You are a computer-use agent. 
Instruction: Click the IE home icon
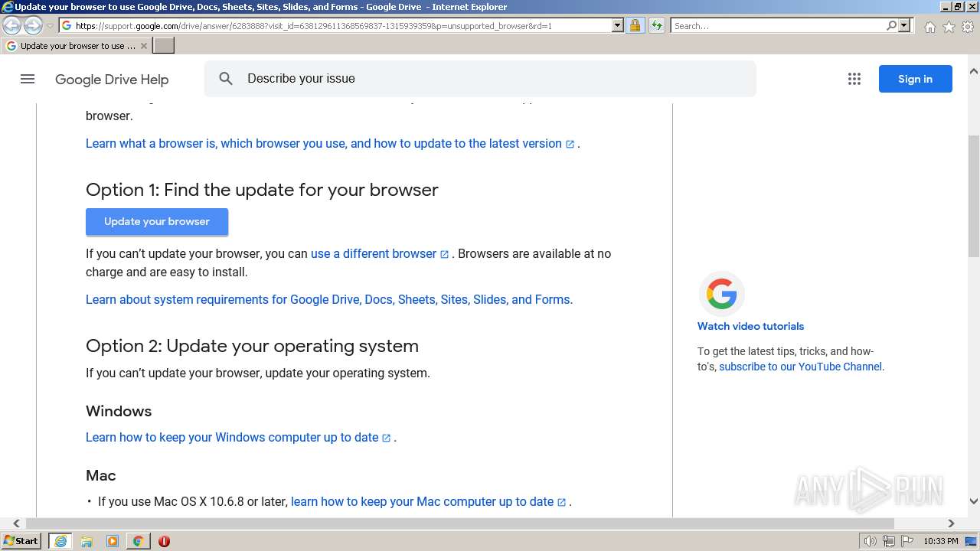coord(929,27)
